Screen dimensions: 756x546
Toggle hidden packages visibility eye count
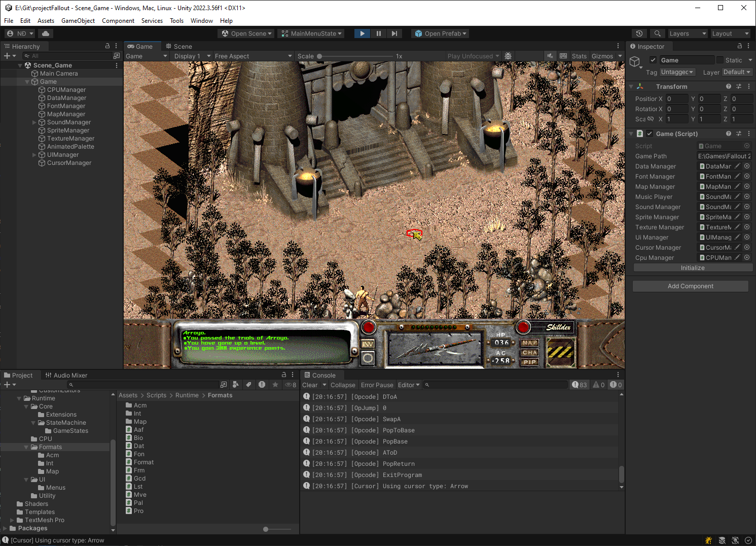coord(291,385)
